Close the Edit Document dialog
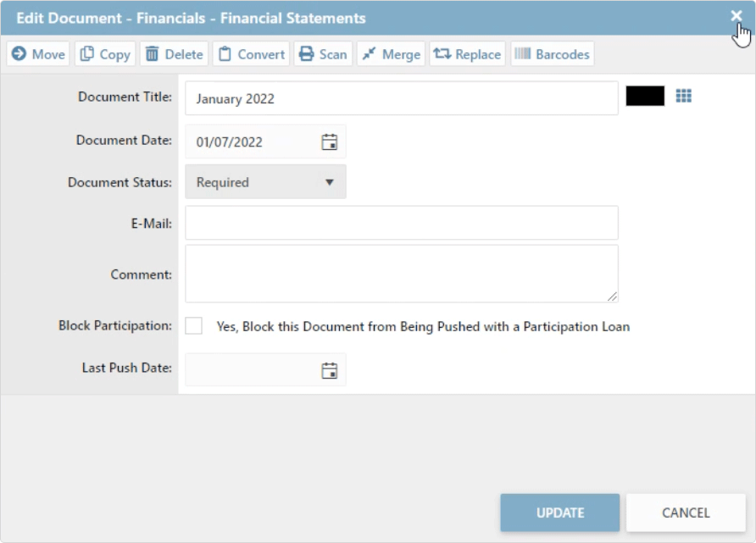The image size is (756, 543). pos(736,16)
